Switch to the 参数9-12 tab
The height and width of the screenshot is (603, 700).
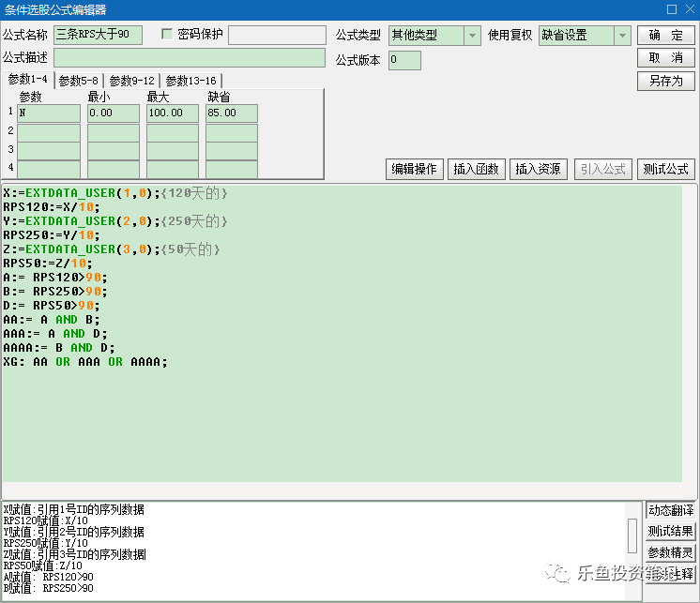click(131, 81)
